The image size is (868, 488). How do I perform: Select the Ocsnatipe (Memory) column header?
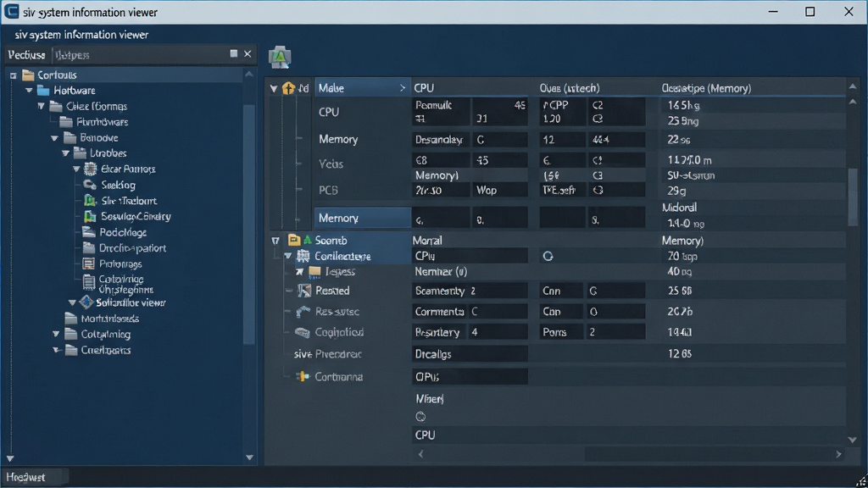(x=706, y=88)
